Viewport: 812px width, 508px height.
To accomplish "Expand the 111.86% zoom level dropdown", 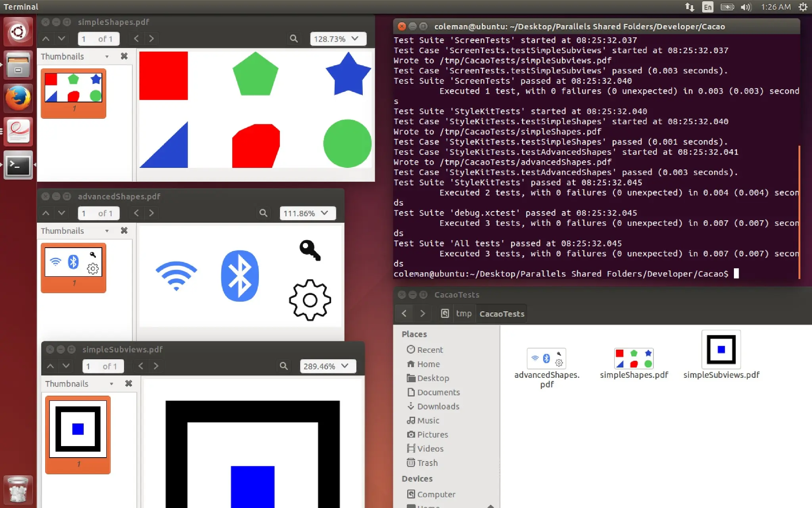I will point(325,213).
